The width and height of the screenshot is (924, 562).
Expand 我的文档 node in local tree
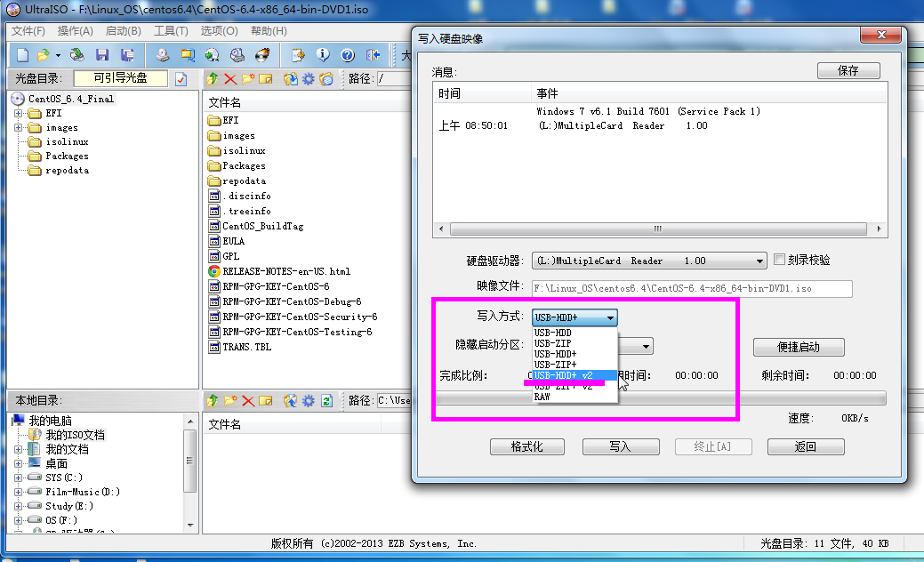pos(19,449)
